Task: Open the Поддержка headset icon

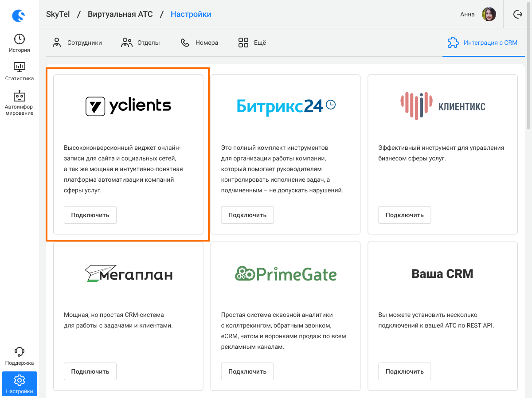Action: 20,352
